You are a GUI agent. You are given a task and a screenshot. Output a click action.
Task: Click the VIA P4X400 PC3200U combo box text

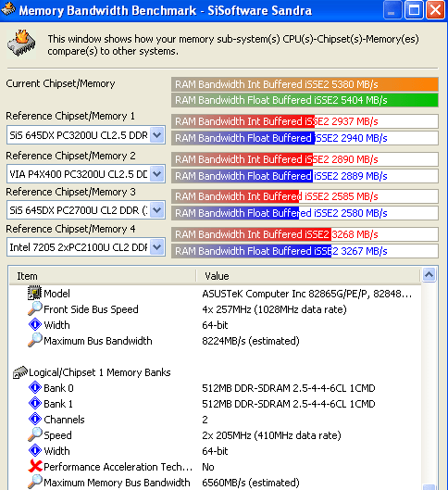tap(79, 174)
